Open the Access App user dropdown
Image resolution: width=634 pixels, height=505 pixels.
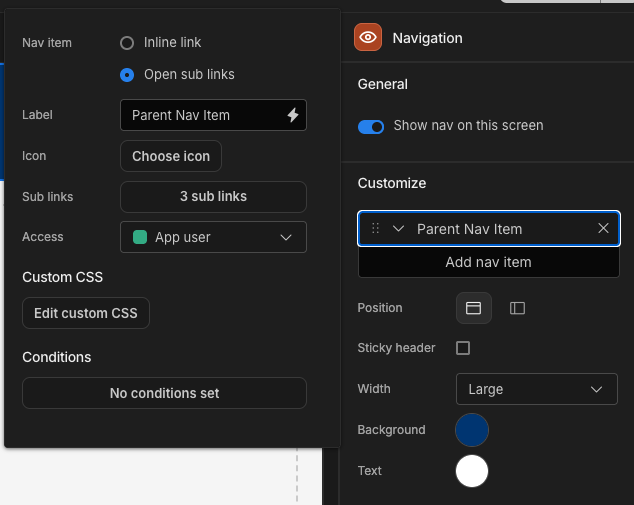point(213,237)
